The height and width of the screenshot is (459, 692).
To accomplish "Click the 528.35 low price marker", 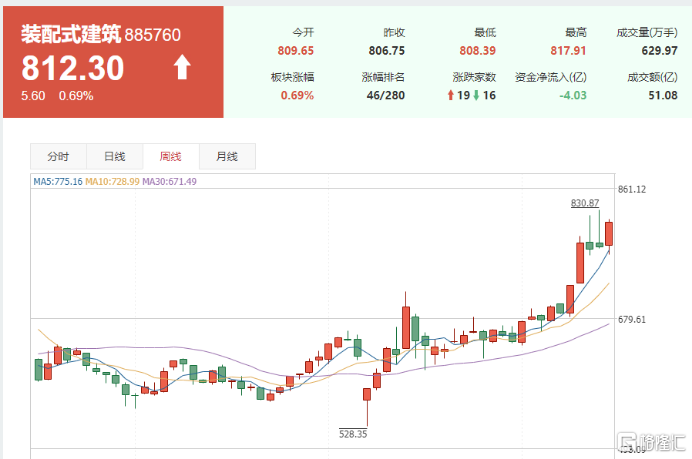I will pyautogui.click(x=354, y=434).
